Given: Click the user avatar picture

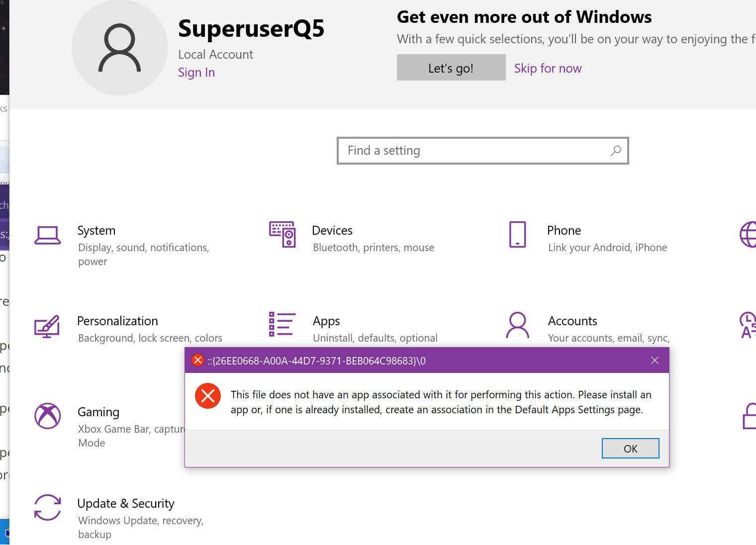Looking at the screenshot, I should tap(119, 48).
